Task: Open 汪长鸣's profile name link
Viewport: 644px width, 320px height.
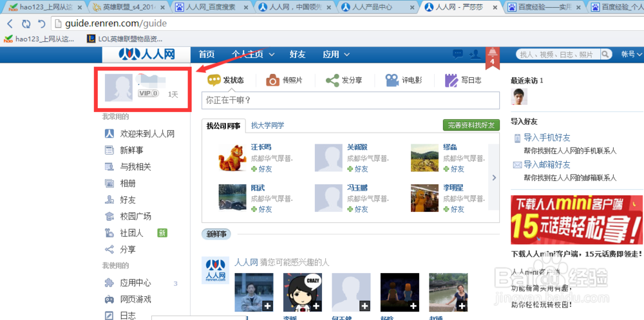Action: coord(261,147)
